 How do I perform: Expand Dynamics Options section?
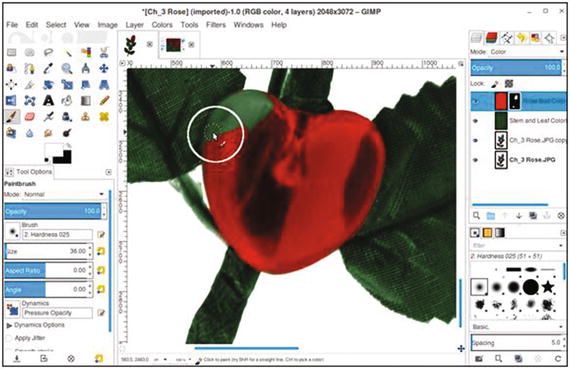[x=9, y=325]
